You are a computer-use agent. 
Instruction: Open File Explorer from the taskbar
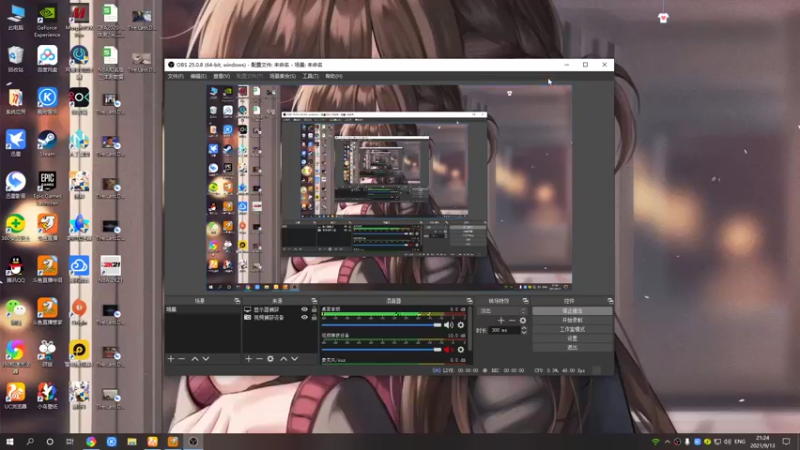132,442
